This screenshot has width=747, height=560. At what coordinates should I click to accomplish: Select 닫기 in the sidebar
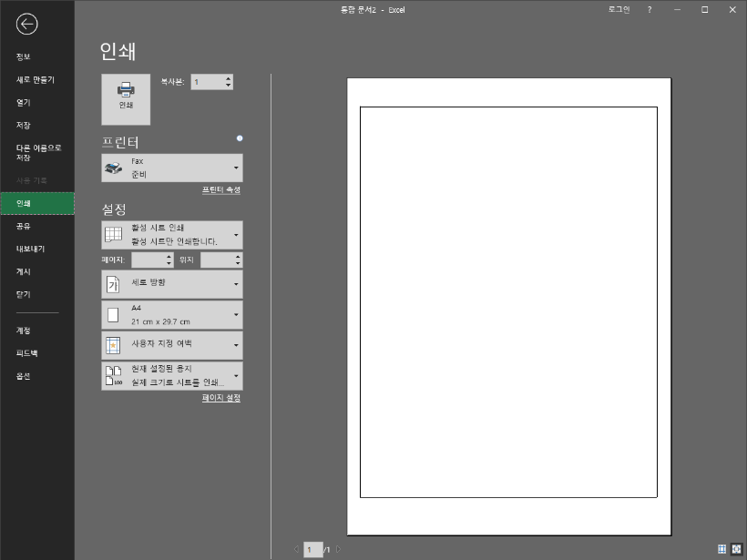point(37,295)
